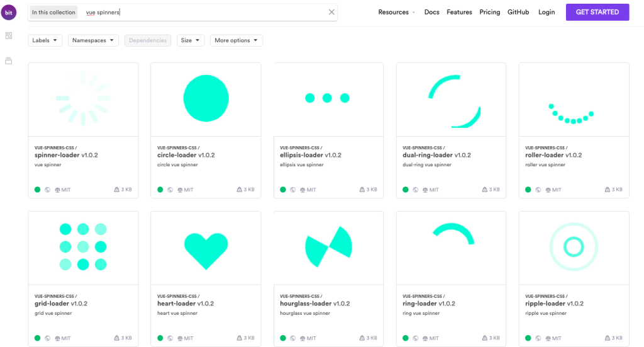This screenshot has height=347, width=644.
Task: Click the globe icon on circle-loader card
Action: 170,190
